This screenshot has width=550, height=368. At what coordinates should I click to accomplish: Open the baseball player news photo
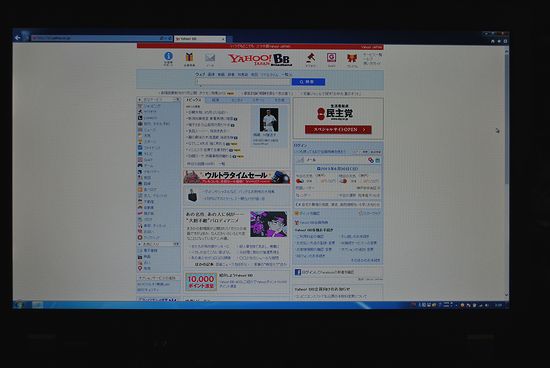point(269,120)
